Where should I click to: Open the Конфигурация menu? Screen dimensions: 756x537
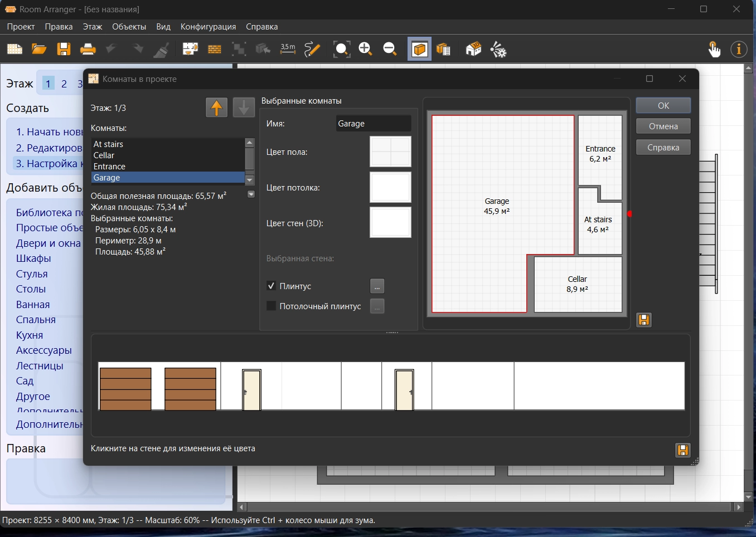[208, 27]
